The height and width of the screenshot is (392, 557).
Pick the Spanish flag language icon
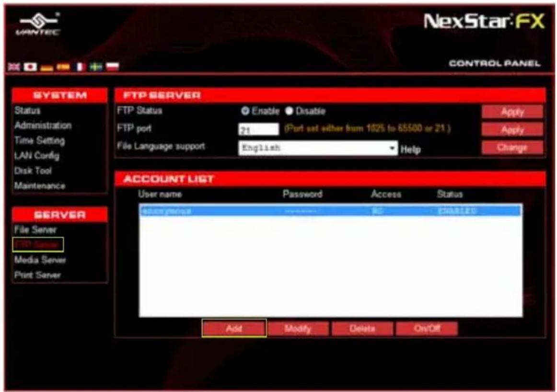pos(63,67)
